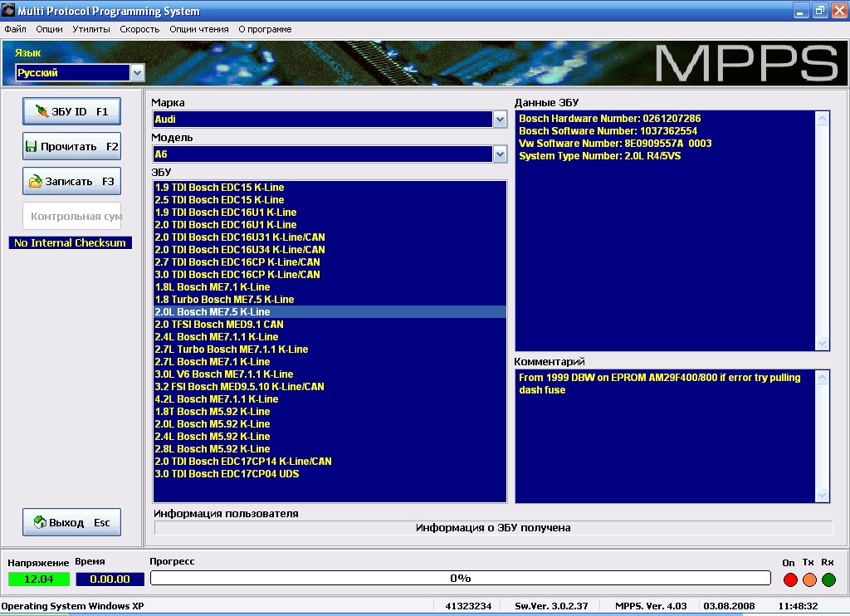850x616 pixels.
Task: Open the Утилиты menu
Action: coord(91,29)
